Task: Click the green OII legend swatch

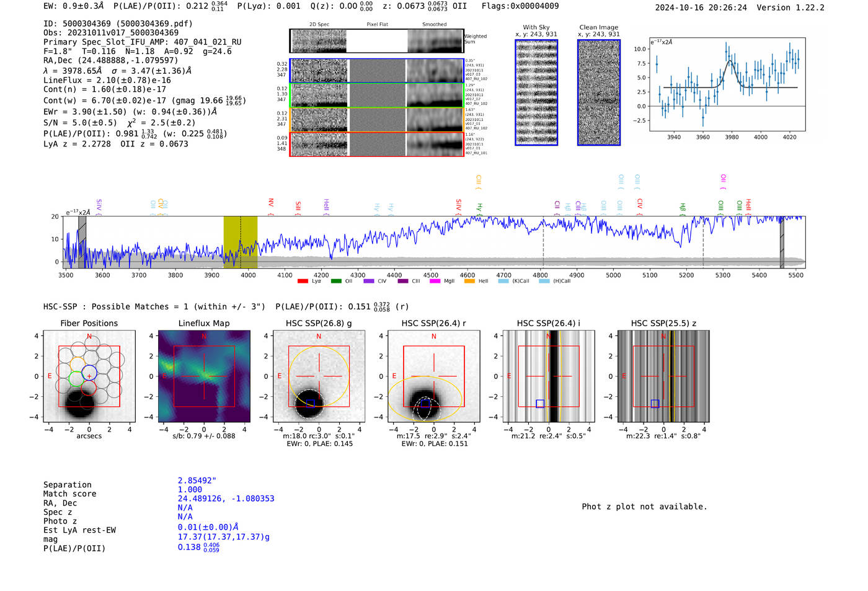Action: [336, 281]
